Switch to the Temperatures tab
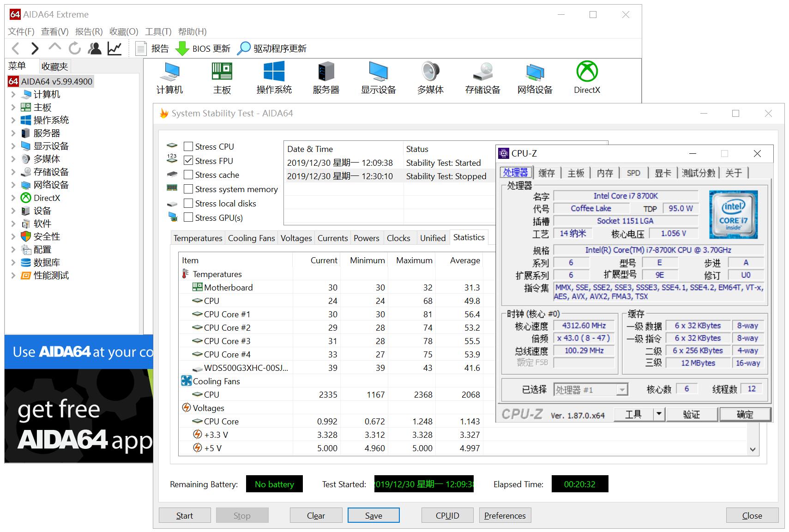The width and height of the screenshot is (789, 532). click(198, 238)
